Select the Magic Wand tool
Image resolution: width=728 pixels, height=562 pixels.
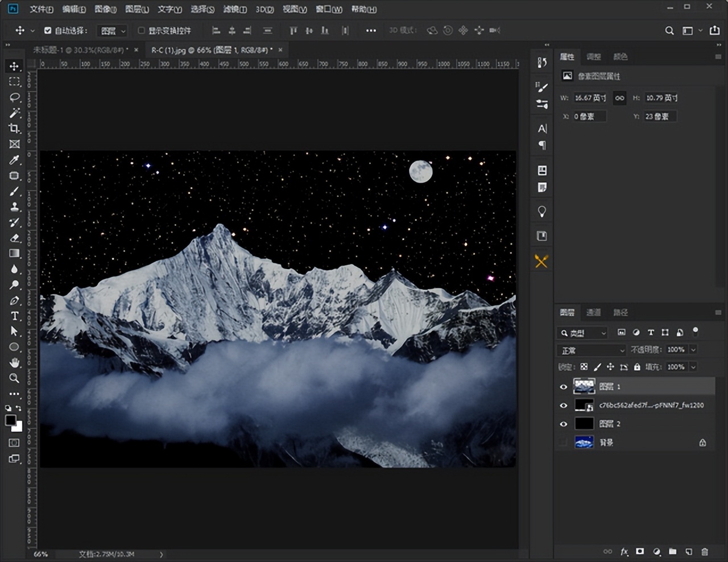coord(14,113)
